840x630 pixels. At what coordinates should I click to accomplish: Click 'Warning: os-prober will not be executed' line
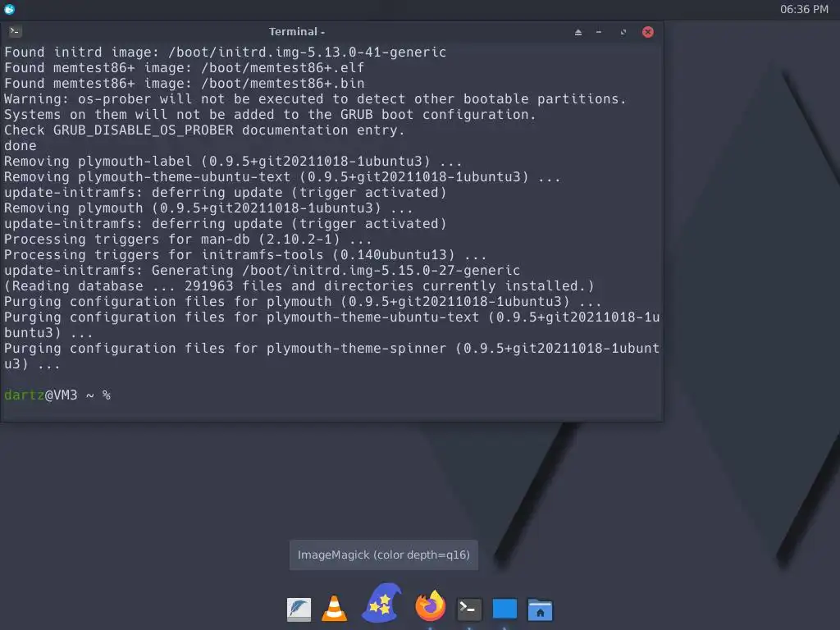[315, 99]
